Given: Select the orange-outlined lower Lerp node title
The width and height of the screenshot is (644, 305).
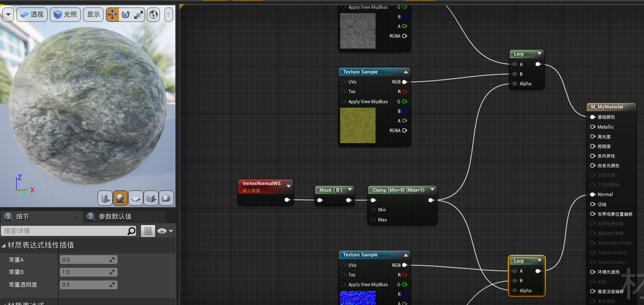Looking at the screenshot, I should pos(519,261).
